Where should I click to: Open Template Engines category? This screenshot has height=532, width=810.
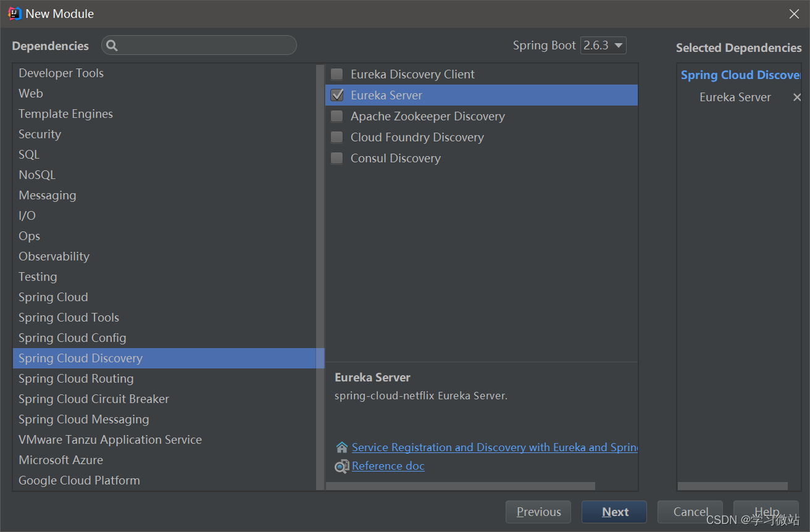tap(164, 114)
